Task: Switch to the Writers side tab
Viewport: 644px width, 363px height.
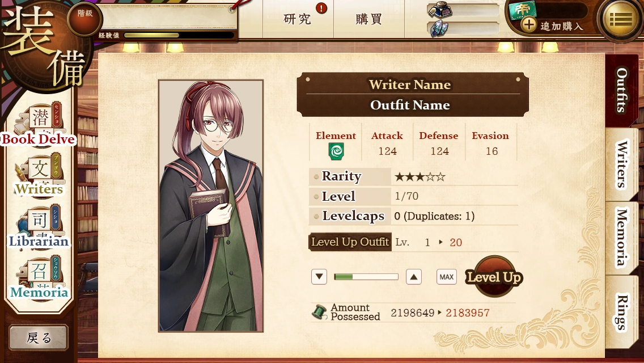Action: click(621, 164)
